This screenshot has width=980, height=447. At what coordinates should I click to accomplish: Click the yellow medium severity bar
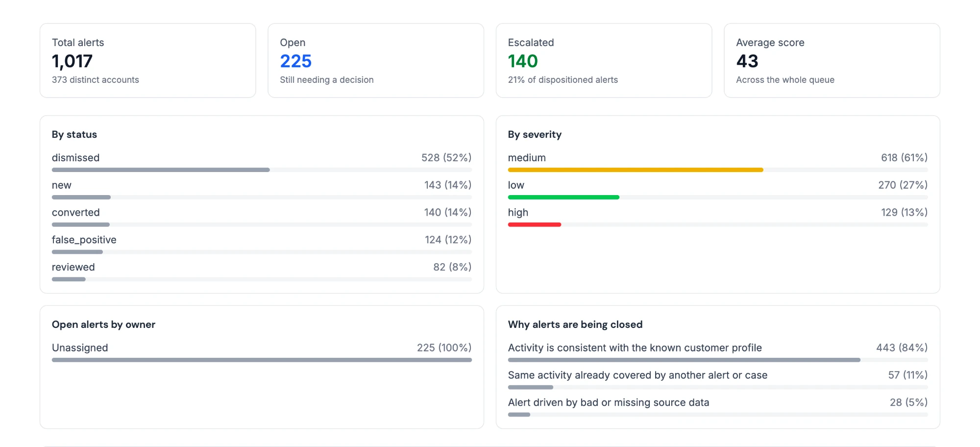636,170
